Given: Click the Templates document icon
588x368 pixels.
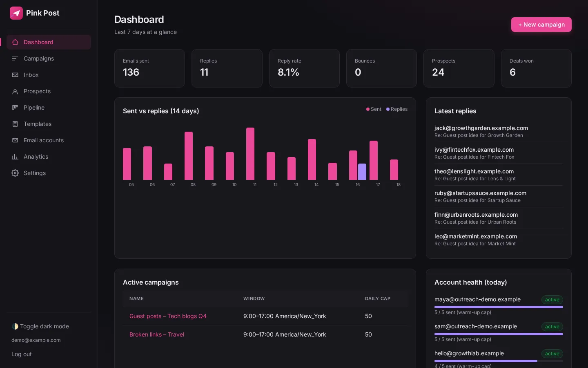Looking at the screenshot, I should [x=15, y=124].
